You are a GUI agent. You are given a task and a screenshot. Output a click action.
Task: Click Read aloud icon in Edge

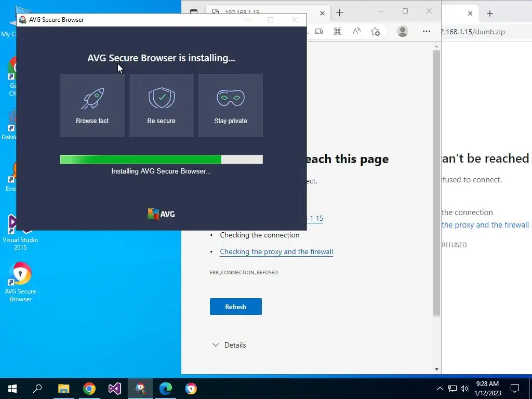[356, 31]
